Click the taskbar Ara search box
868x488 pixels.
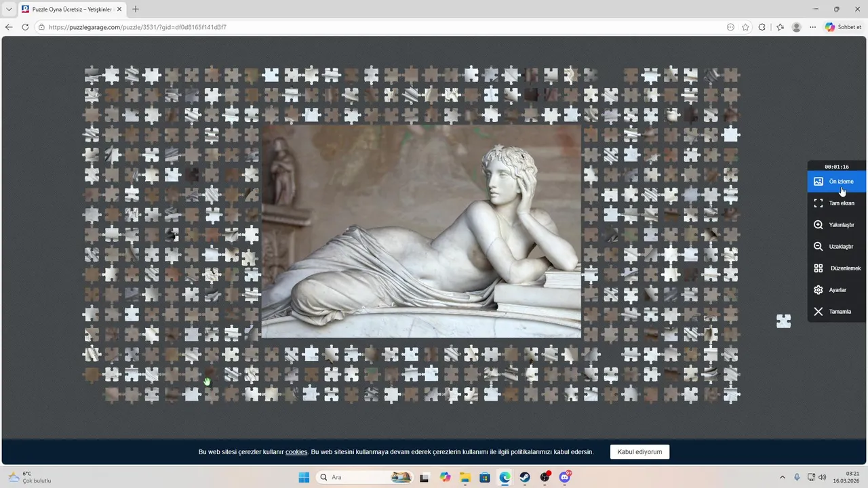[365, 477]
